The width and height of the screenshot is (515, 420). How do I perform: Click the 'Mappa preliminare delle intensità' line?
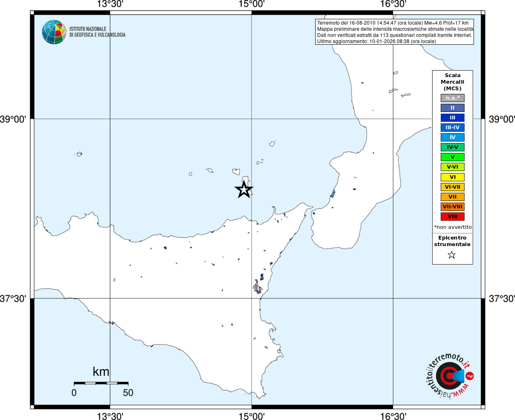(395, 29)
